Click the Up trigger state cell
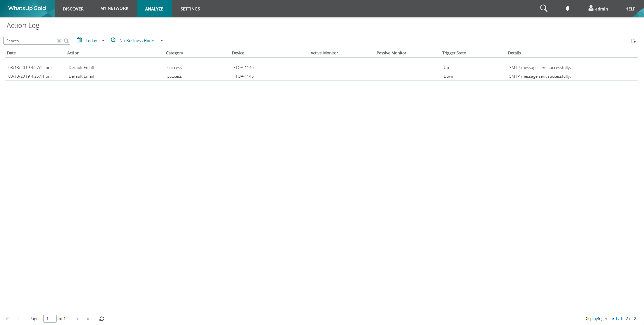The height and width of the screenshot is (325, 644). pos(446,68)
